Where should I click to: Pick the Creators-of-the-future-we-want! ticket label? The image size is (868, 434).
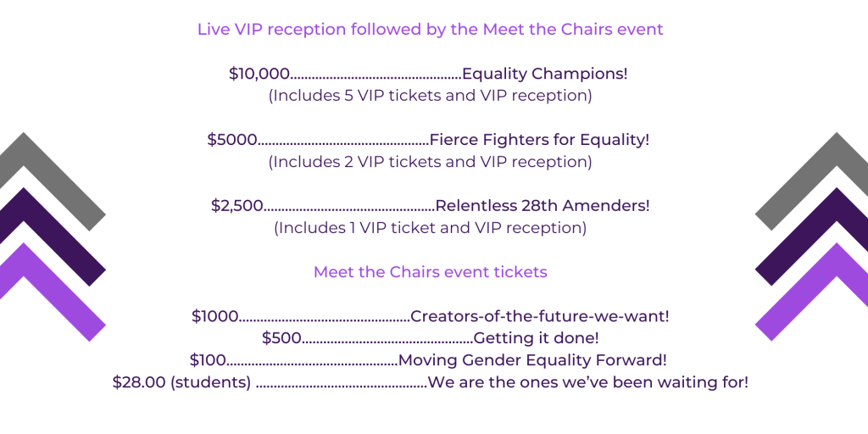click(x=539, y=316)
